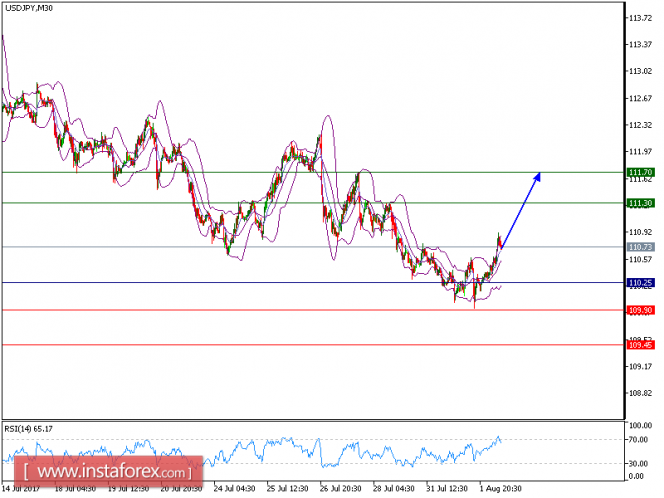
Task: Click the RSI 30.00 scale label
Action: [639, 463]
